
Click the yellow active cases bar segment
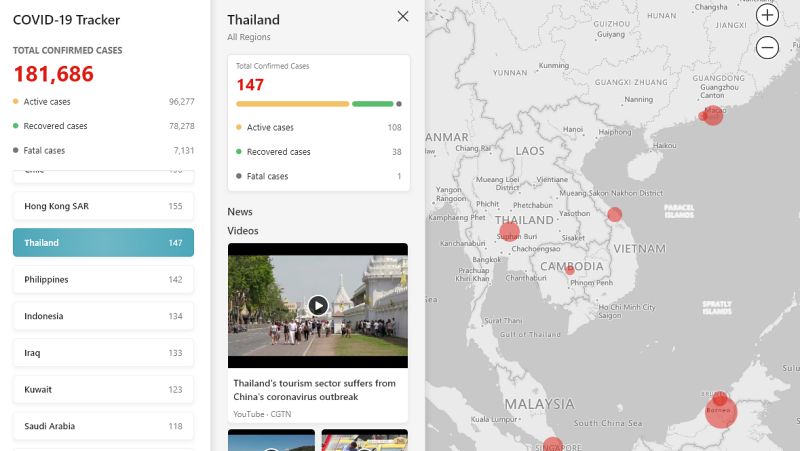tap(292, 104)
